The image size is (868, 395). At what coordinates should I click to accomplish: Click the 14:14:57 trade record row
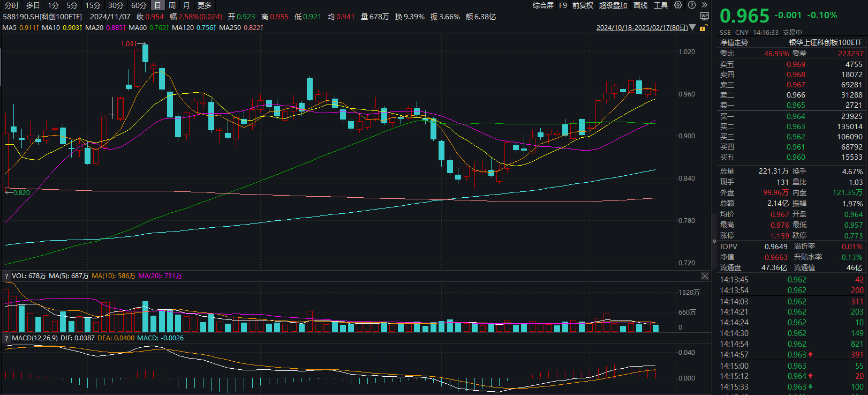(791, 355)
